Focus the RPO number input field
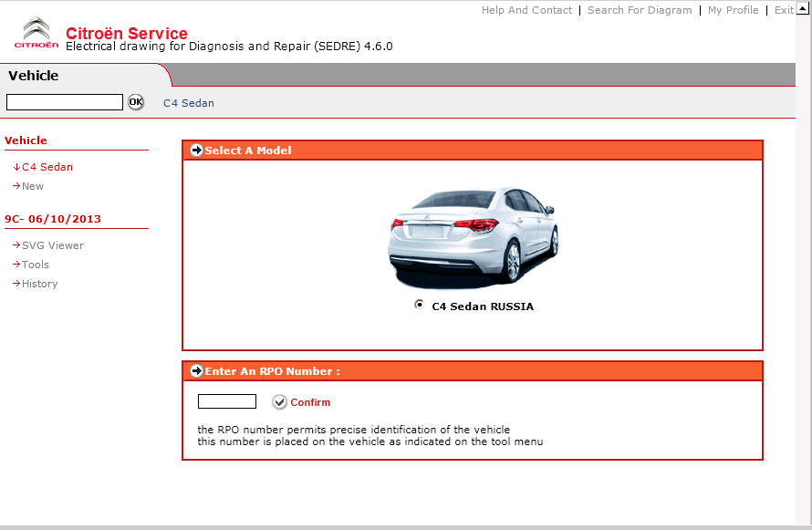The width and height of the screenshot is (812, 530). [x=227, y=401]
